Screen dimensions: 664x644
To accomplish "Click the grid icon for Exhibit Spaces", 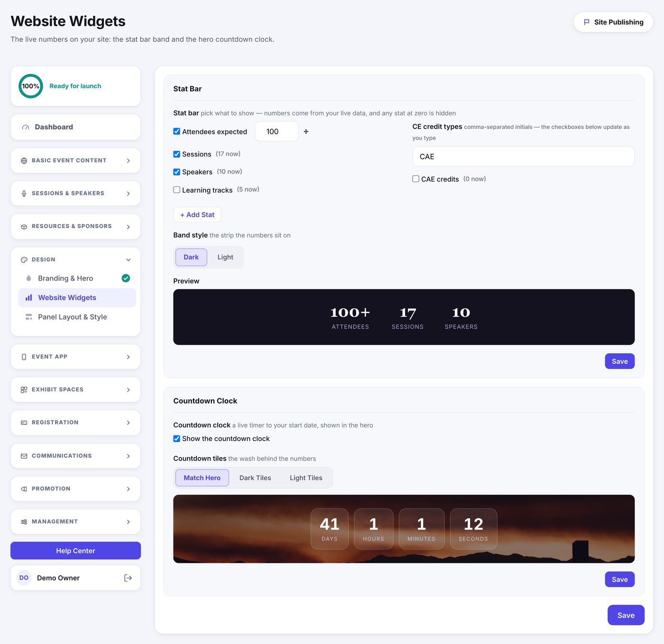I will 24,390.
